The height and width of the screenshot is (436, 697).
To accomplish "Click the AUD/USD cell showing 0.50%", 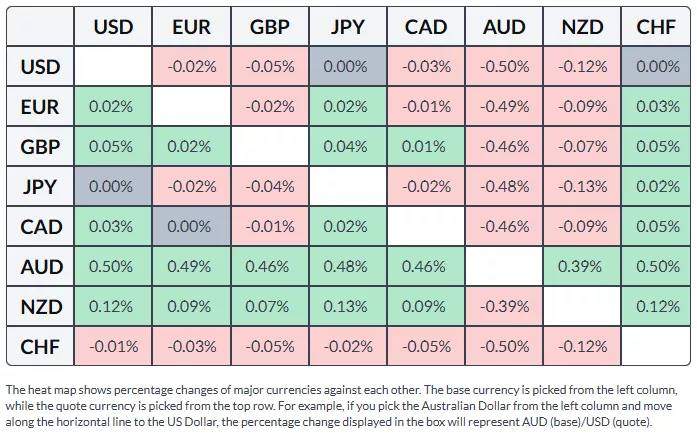I will tap(113, 267).
